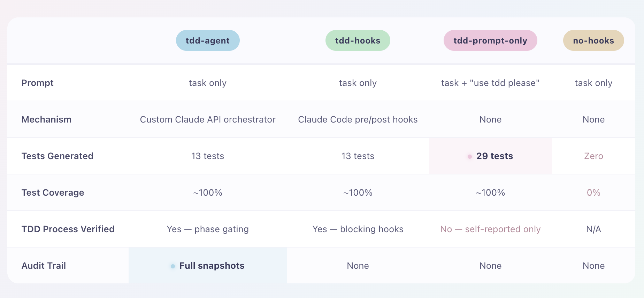Click Custom Claude API orchestrator text
Image resolution: width=644 pixels, height=298 pixels.
pyautogui.click(x=208, y=119)
